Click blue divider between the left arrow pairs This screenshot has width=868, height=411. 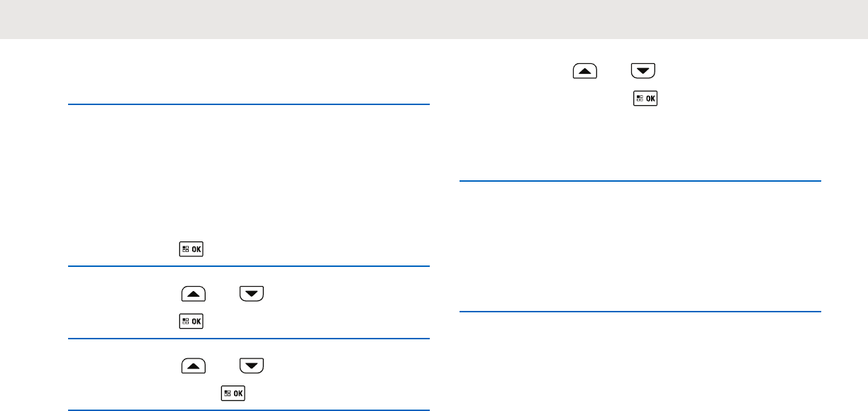pos(249,339)
